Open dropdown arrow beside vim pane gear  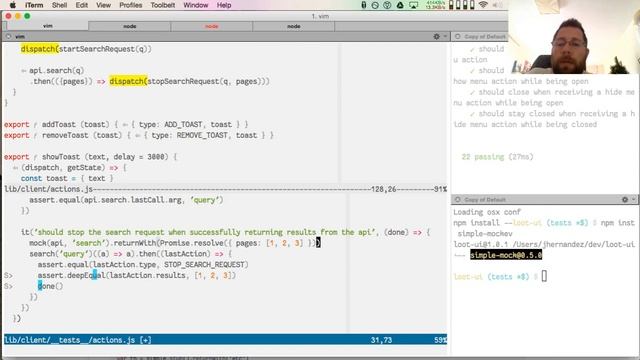(444, 36)
